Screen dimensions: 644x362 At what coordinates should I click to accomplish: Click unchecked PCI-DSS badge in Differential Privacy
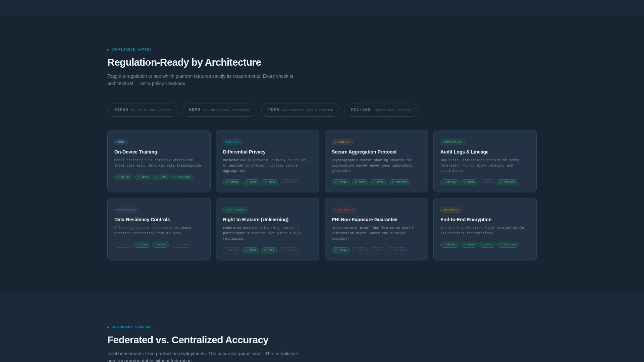(290, 182)
